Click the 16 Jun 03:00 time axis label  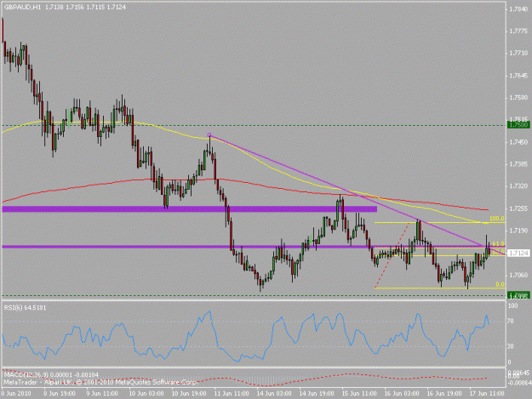pyautogui.click(x=402, y=394)
